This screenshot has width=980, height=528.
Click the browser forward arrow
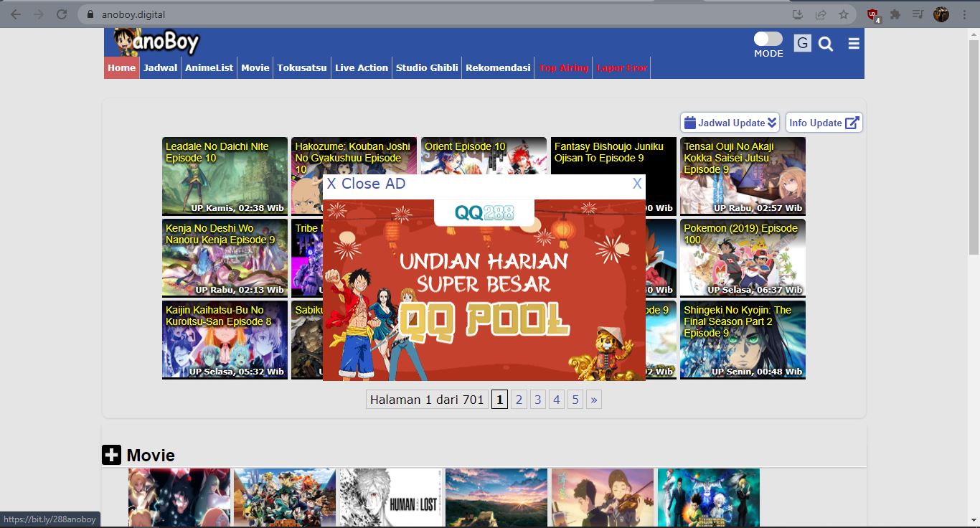click(x=39, y=14)
